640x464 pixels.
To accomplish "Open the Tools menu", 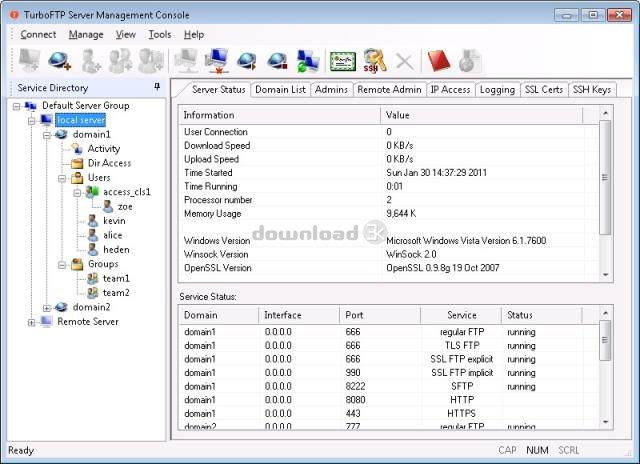I will click(160, 35).
